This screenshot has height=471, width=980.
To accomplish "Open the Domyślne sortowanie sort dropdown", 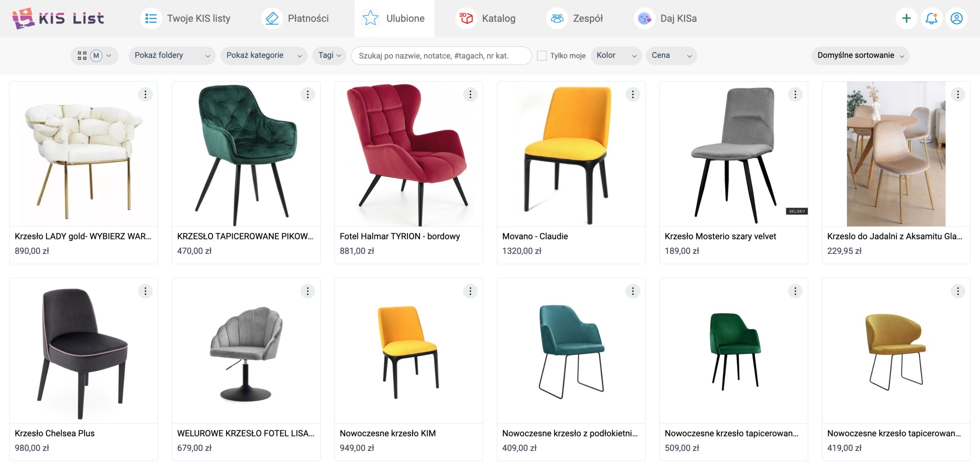I will pyautogui.click(x=860, y=56).
